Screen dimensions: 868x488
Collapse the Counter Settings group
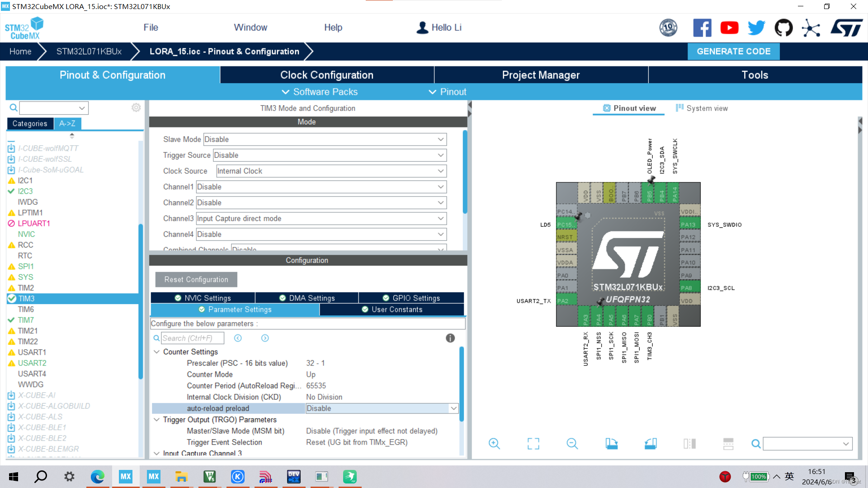coord(156,352)
